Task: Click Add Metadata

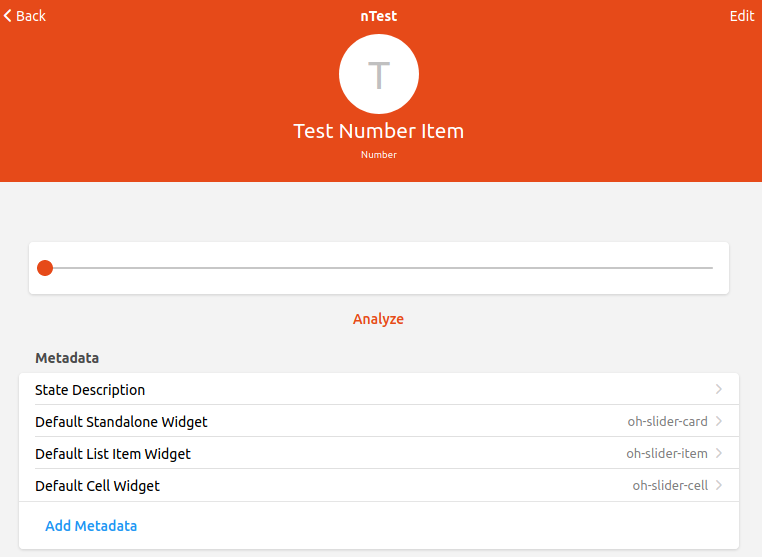Action: 91,525
